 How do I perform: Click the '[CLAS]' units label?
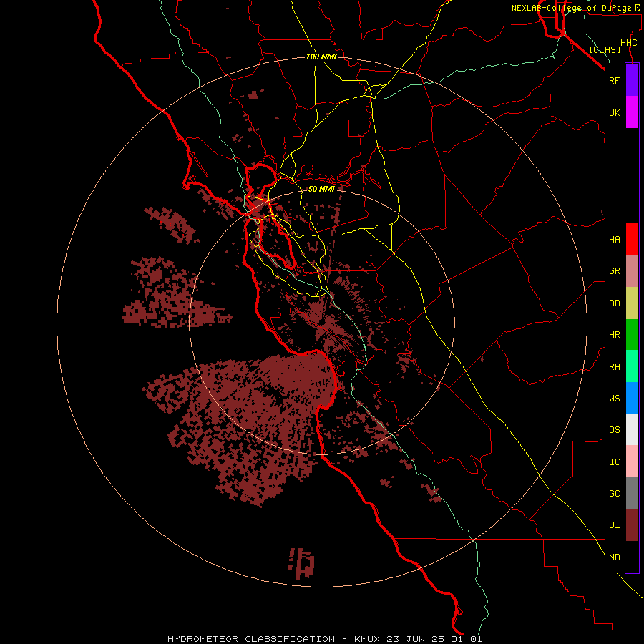coord(605,49)
